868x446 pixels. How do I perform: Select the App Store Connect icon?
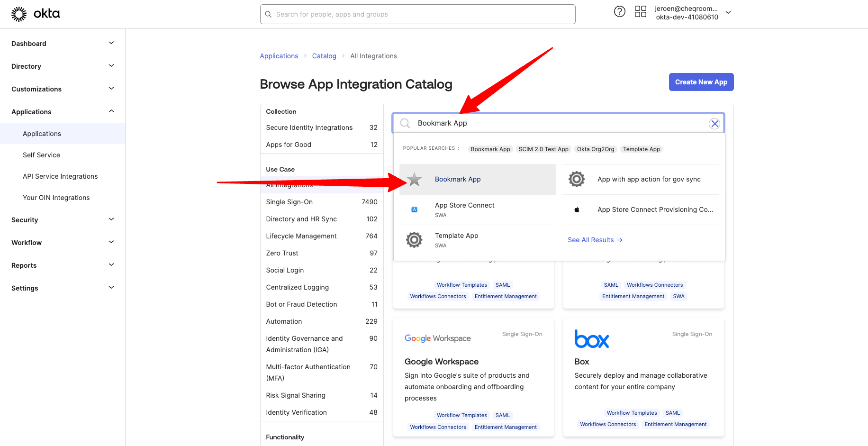click(414, 209)
